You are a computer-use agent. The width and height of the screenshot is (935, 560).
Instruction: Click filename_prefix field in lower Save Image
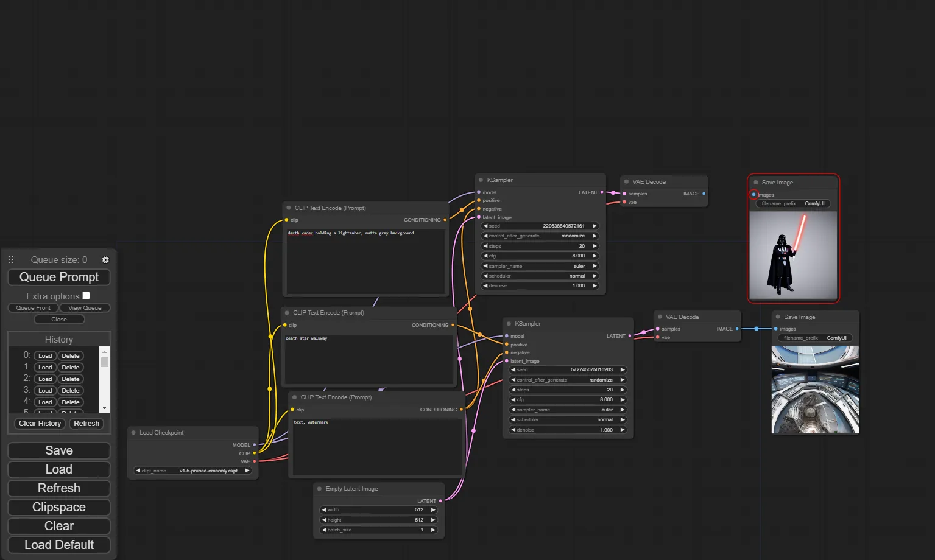click(815, 338)
